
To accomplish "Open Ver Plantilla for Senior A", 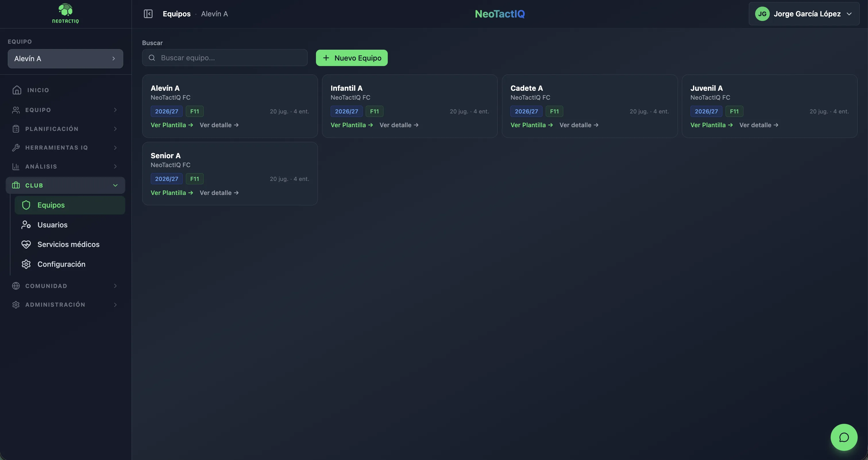I will click(172, 193).
